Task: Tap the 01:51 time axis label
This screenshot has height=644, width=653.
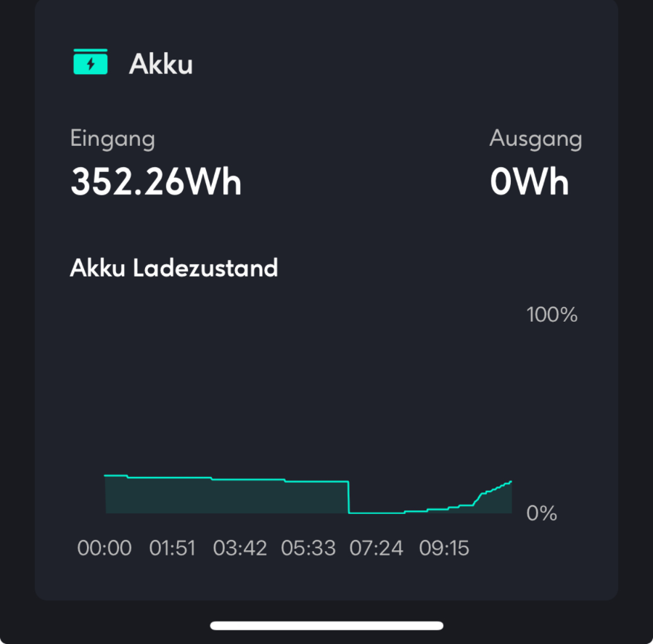Action: [173, 547]
